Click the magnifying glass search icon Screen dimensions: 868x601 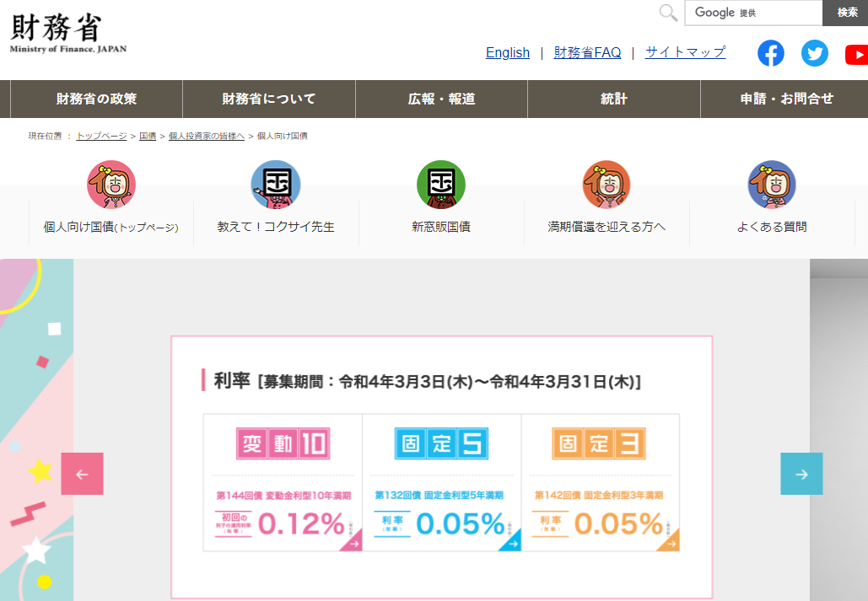(668, 13)
